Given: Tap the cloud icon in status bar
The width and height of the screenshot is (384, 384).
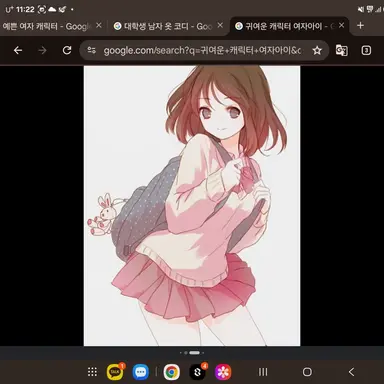Looking at the screenshot, I should (52, 9).
